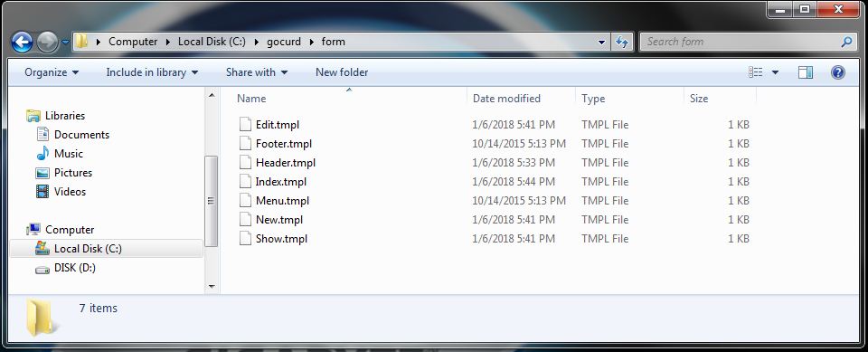Refresh the folder with the refresh button
868x352 pixels.
click(622, 43)
